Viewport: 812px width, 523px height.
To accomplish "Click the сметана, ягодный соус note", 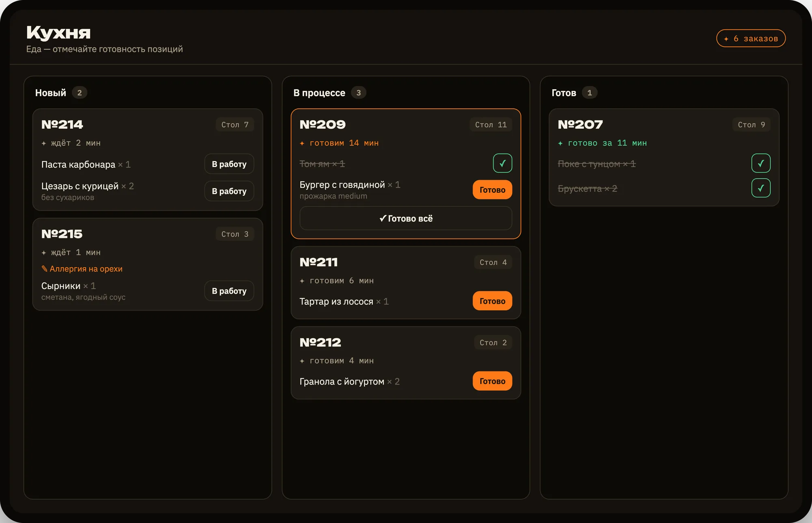I will pyautogui.click(x=83, y=297).
